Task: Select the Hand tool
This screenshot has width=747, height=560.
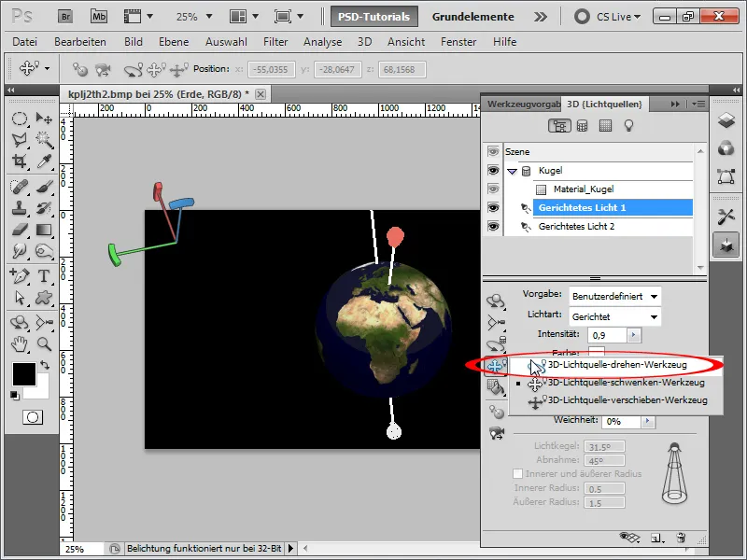Action: (x=19, y=343)
